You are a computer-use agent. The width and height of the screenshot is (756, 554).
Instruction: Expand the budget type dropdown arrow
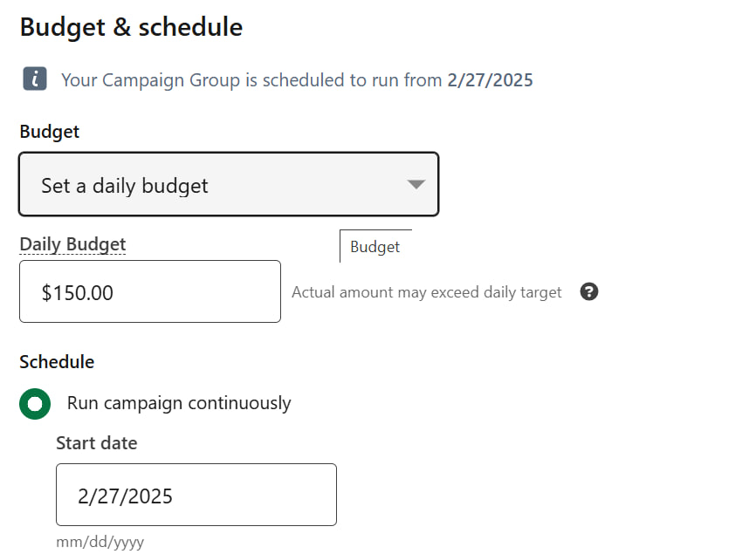click(x=416, y=184)
